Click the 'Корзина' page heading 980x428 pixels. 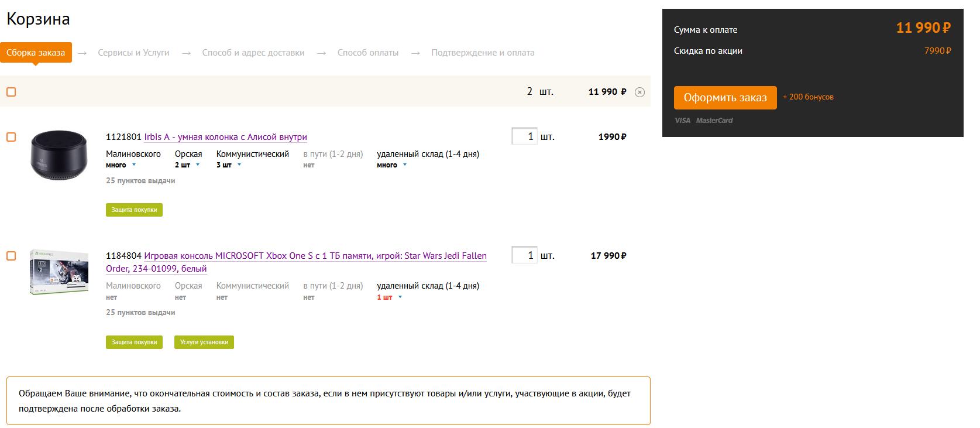(x=39, y=19)
